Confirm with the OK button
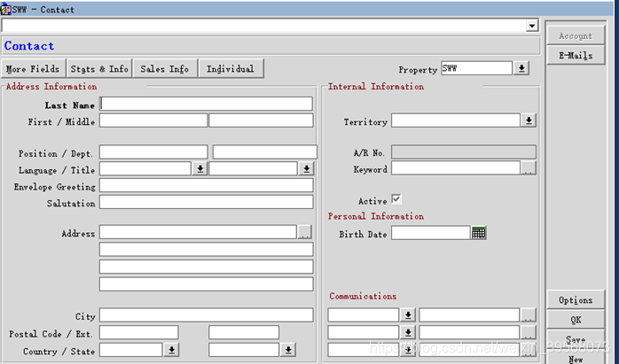Screen dimensions: 619x364 click(x=576, y=320)
